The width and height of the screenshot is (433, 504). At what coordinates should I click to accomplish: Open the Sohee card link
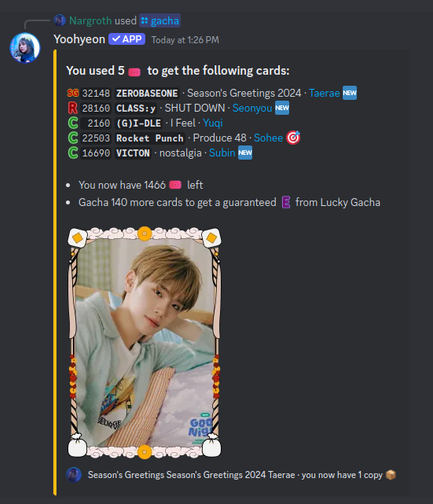coord(268,138)
